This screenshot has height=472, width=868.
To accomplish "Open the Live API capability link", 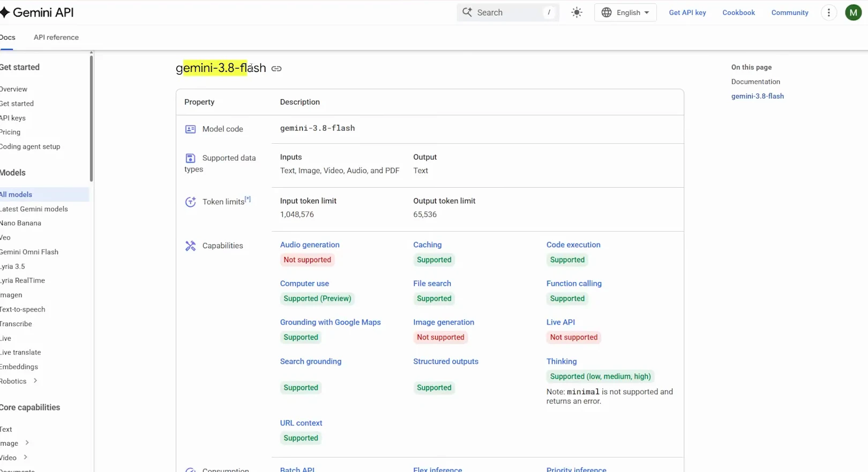I will click(560, 322).
